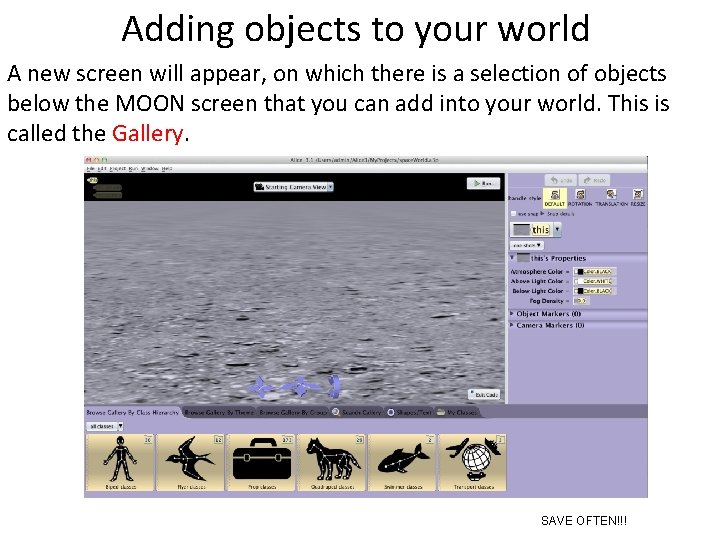
Task: Switch to Browse Gallery By Theme tab
Action: (219, 412)
